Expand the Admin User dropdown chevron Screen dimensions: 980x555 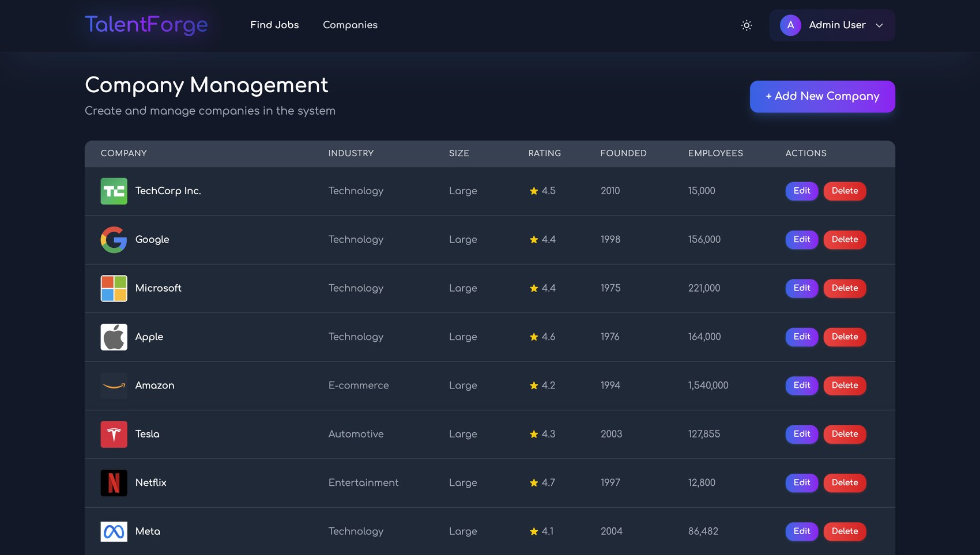pos(879,25)
